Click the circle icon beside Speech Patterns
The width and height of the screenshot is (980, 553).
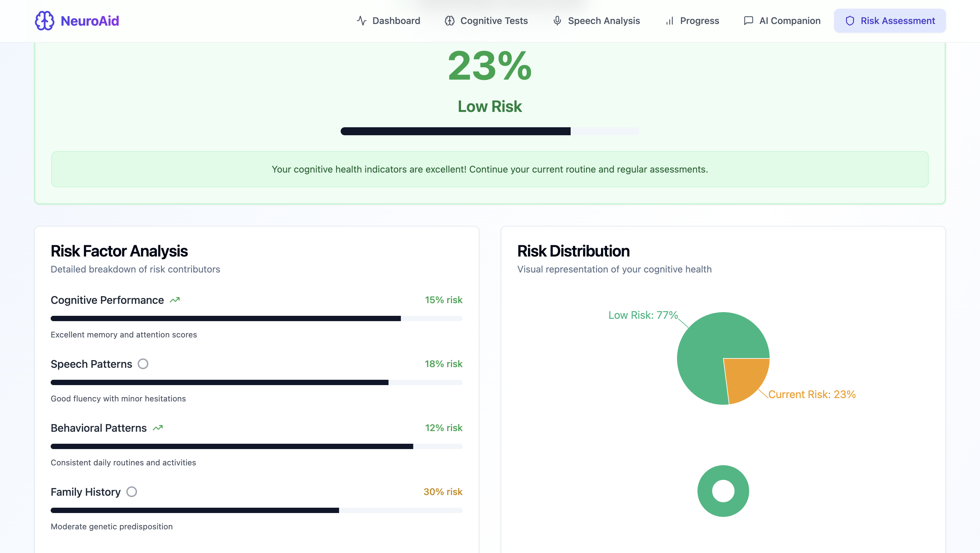[143, 364]
